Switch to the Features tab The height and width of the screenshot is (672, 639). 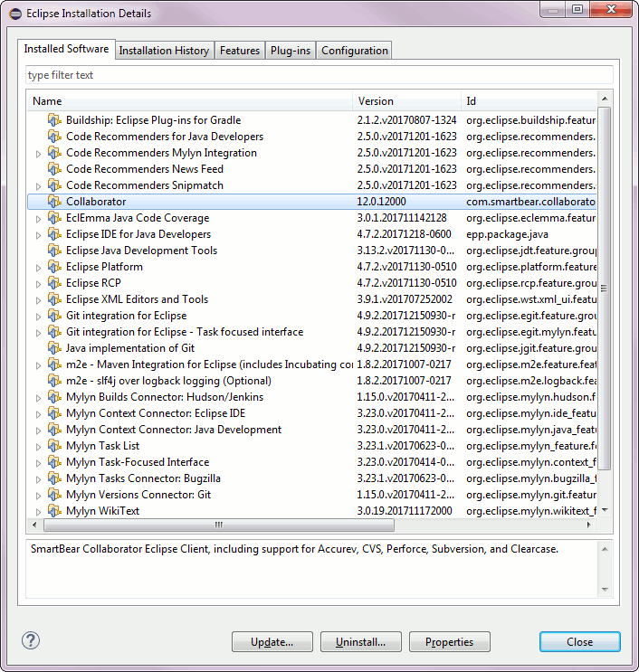[240, 51]
